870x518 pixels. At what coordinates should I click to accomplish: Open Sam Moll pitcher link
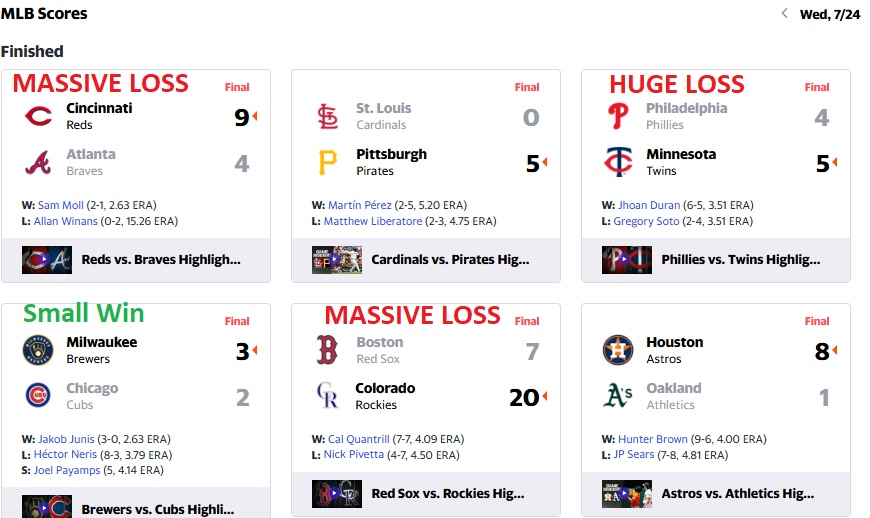pos(60,205)
